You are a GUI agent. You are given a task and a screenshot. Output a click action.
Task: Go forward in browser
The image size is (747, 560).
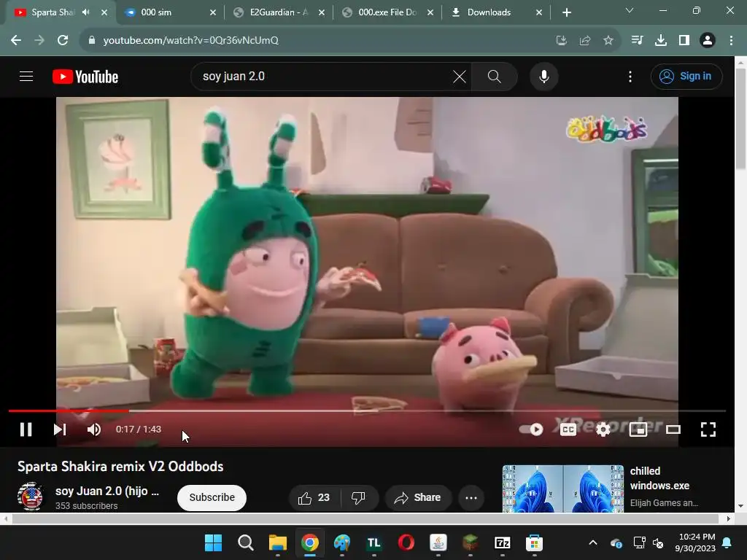click(39, 41)
